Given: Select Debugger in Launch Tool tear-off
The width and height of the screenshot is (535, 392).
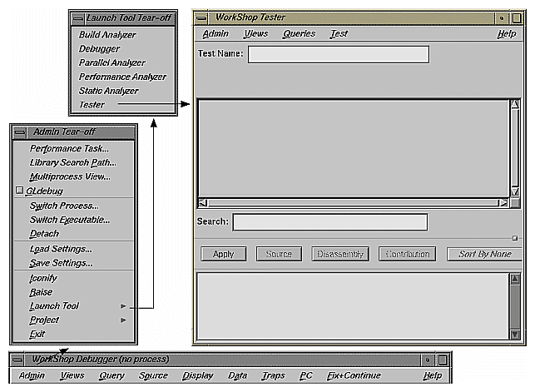Looking at the screenshot, I should pos(99,49).
